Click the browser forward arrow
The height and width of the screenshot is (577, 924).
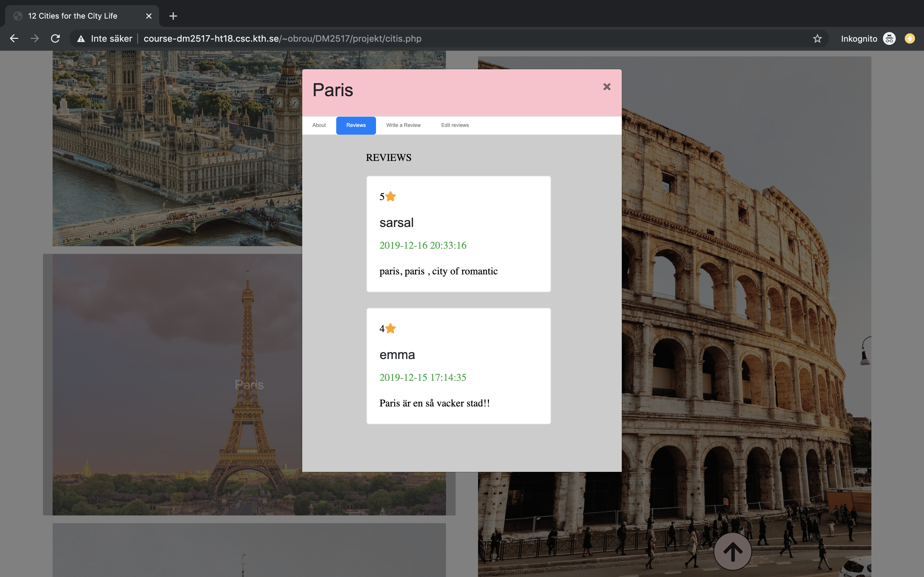(x=35, y=38)
